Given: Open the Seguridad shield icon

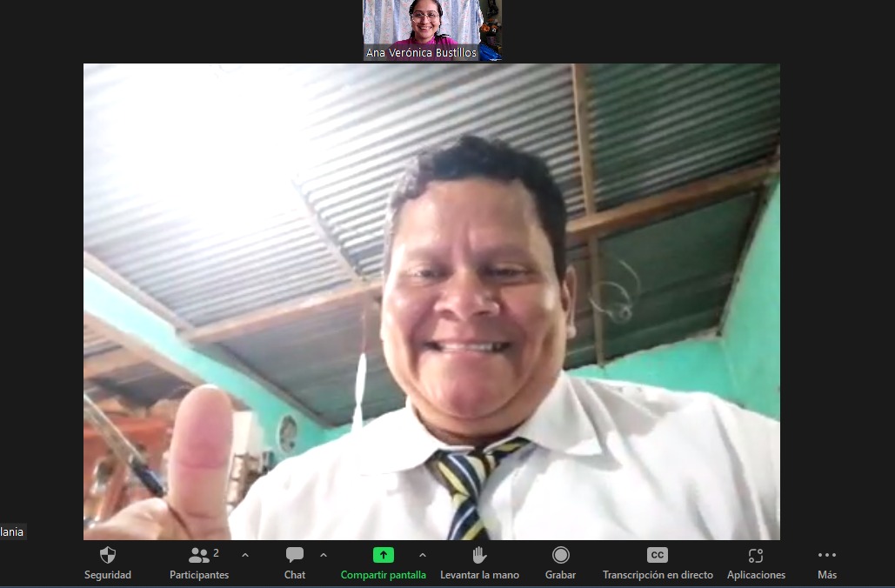Looking at the screenshot, I should (x=107, y=555).
